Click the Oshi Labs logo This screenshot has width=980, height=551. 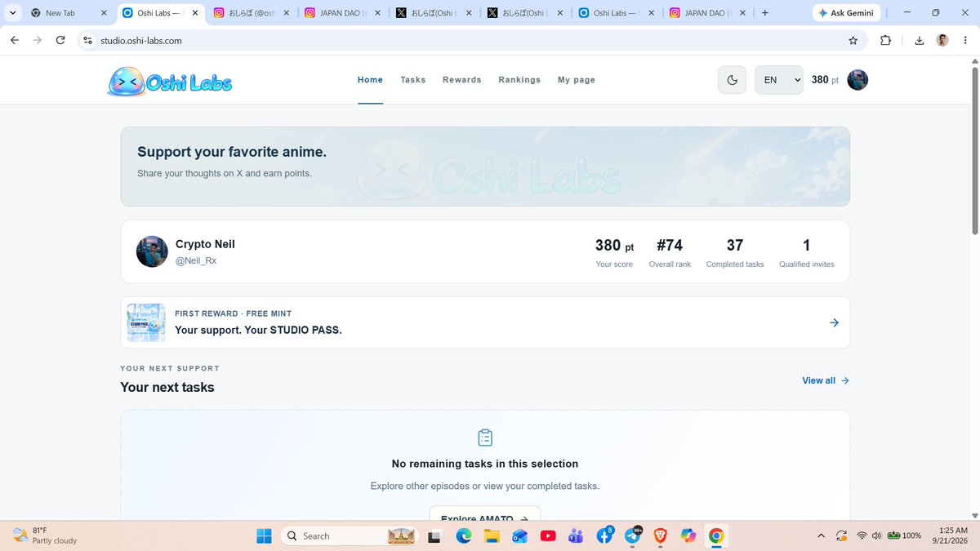[x=170, y=81]
